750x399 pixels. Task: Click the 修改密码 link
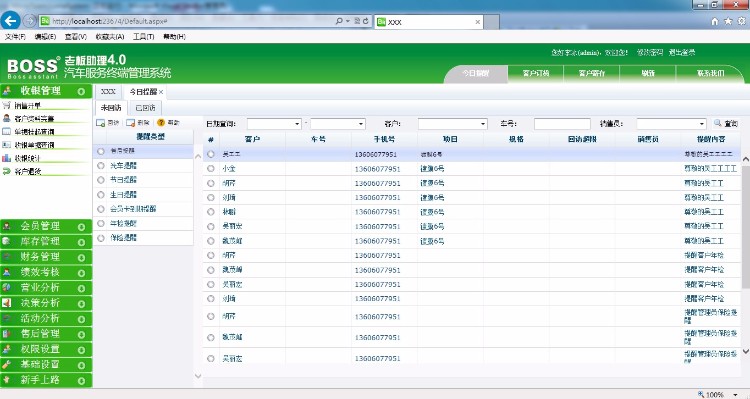(650, 53)
